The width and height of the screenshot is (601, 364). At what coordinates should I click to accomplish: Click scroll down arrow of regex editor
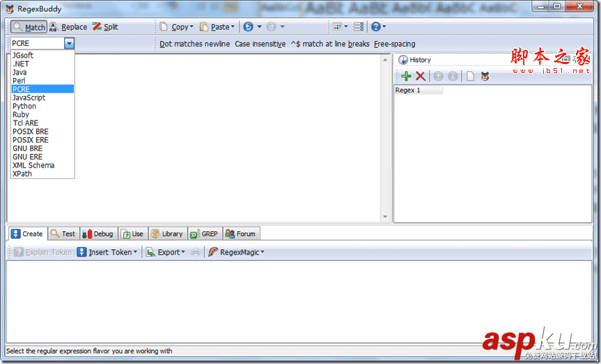click(385, 217)
